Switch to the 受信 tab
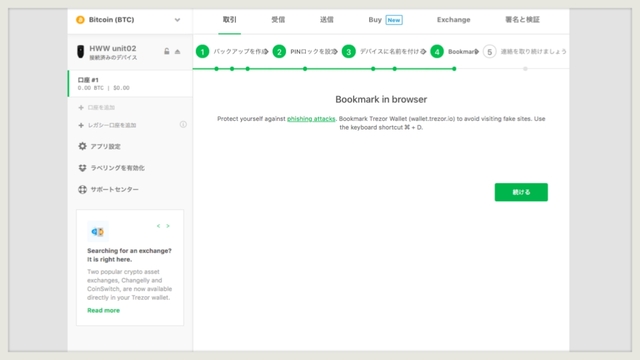The width and height of the screenshot is (640, 360). 278,20
